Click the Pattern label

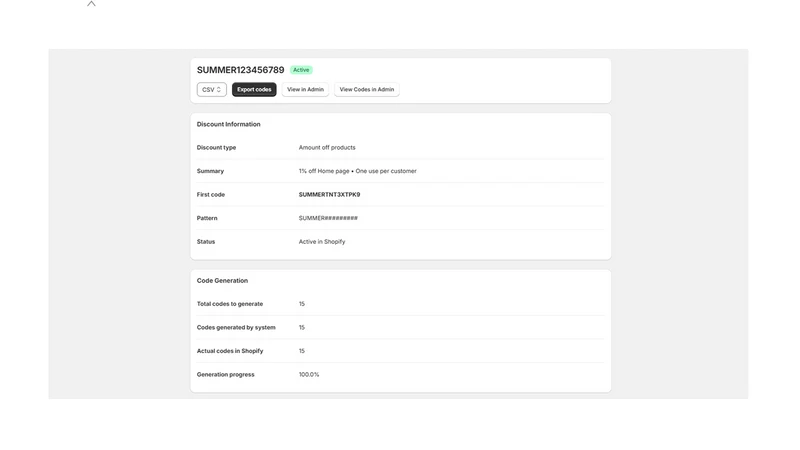click(207, 218)
